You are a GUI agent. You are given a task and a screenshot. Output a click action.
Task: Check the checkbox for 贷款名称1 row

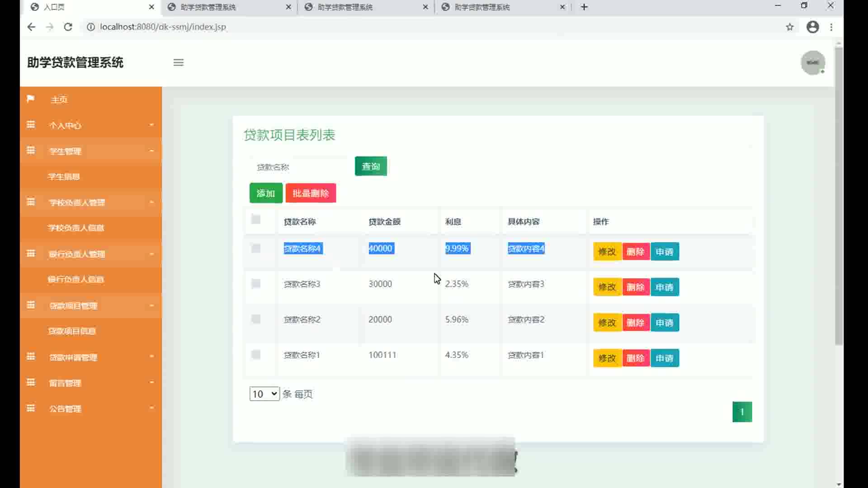pyautogui.click(x=256, y=355)
